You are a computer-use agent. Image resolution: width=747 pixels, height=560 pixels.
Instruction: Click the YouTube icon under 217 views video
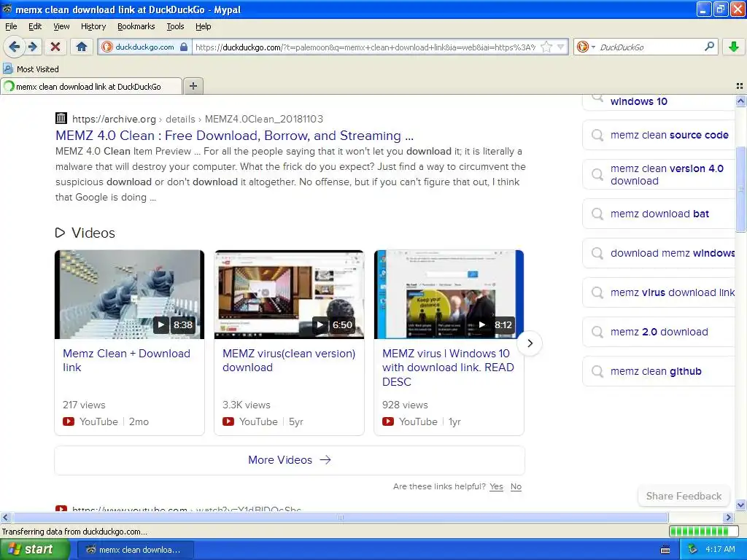point(69,421)
